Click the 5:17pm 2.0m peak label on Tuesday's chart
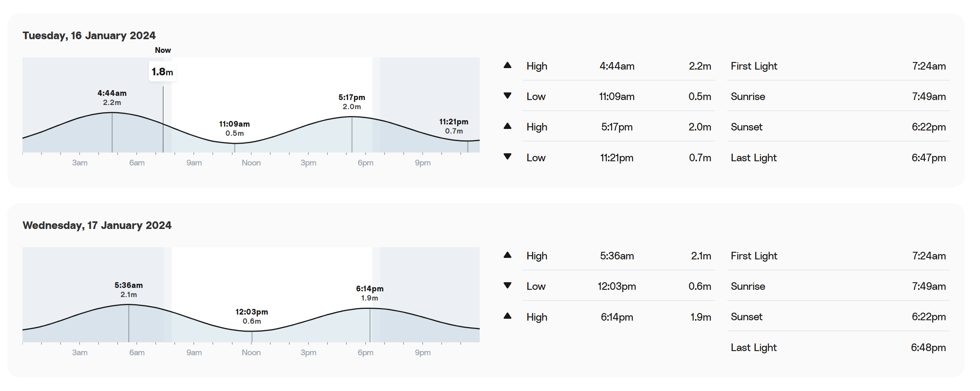Viewport: 980px width, 391px height. pyautogui.click(x=352, y=102)
